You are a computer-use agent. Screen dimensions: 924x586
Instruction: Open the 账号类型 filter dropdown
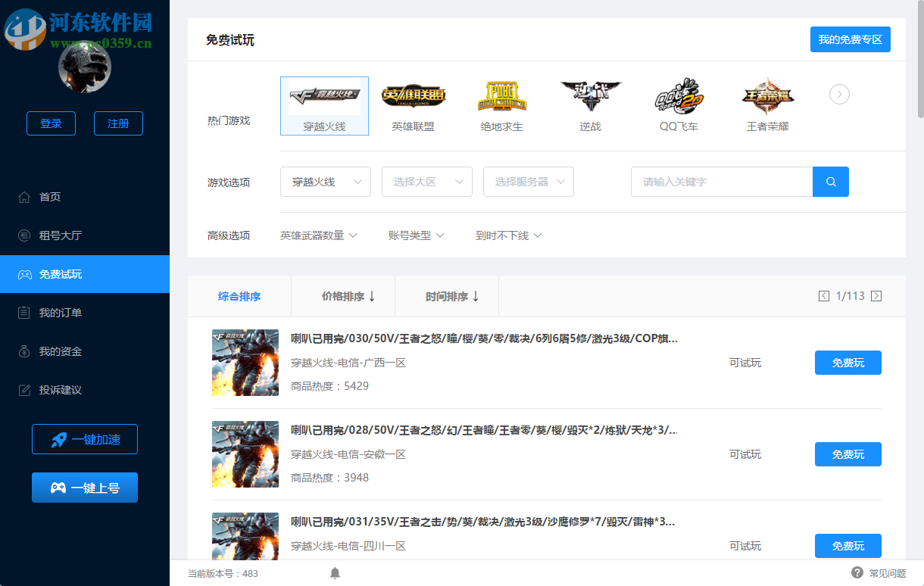tap(416, 235)
